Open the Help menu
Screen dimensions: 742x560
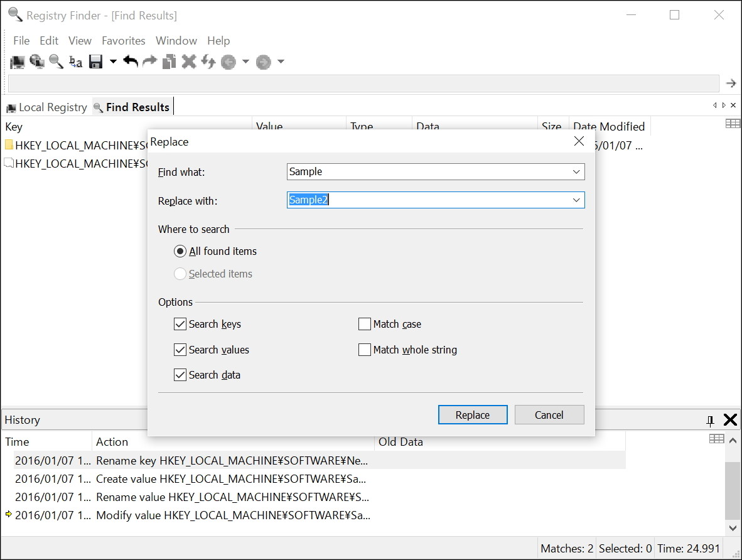tap(218, 41)
